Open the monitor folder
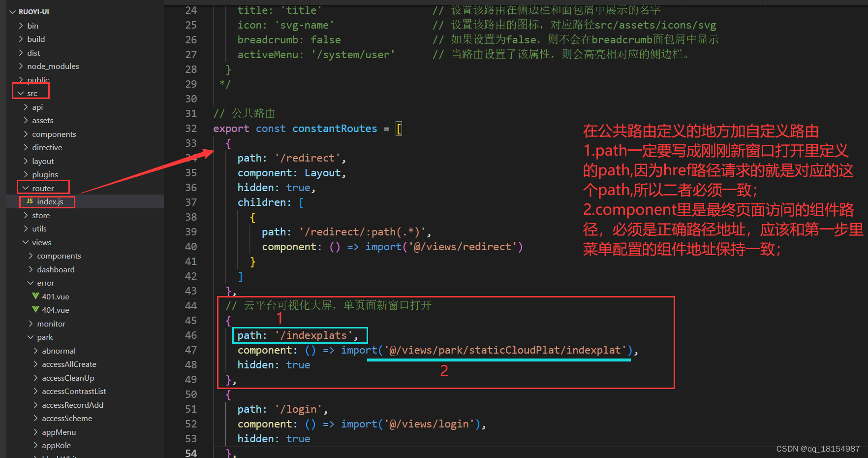The width and height of the screenshot is (868, 458). (x=51, y=324)
